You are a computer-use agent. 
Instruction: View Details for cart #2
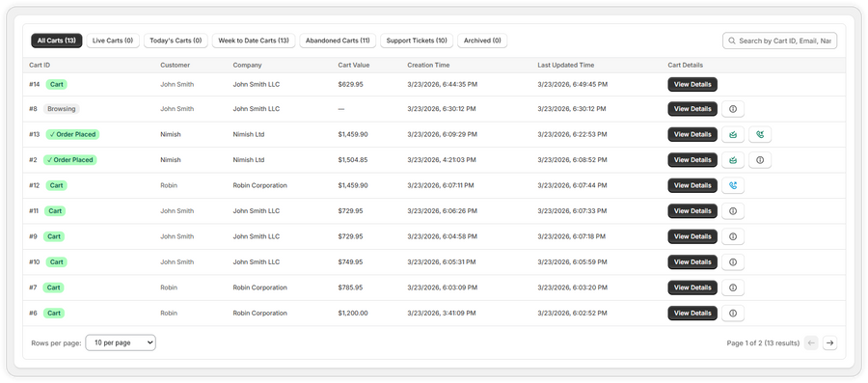pyautogui.click(x=692, y=160)
